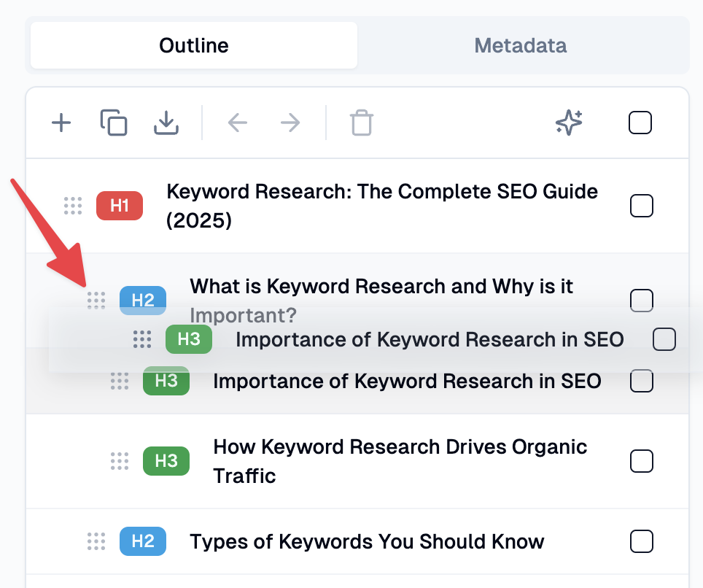
Task: Click blue H2 badge on 'Types of Keywords'
Action: click(143, 541)
